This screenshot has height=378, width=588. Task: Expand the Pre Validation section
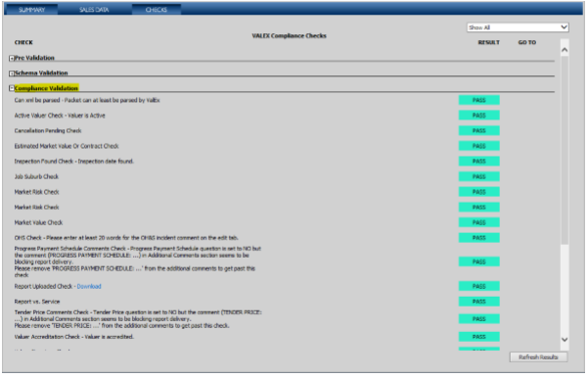12,58
